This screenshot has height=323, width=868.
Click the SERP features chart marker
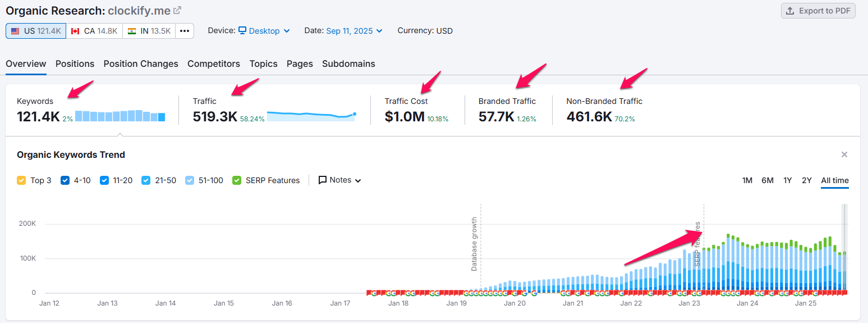tap(697, 244)
